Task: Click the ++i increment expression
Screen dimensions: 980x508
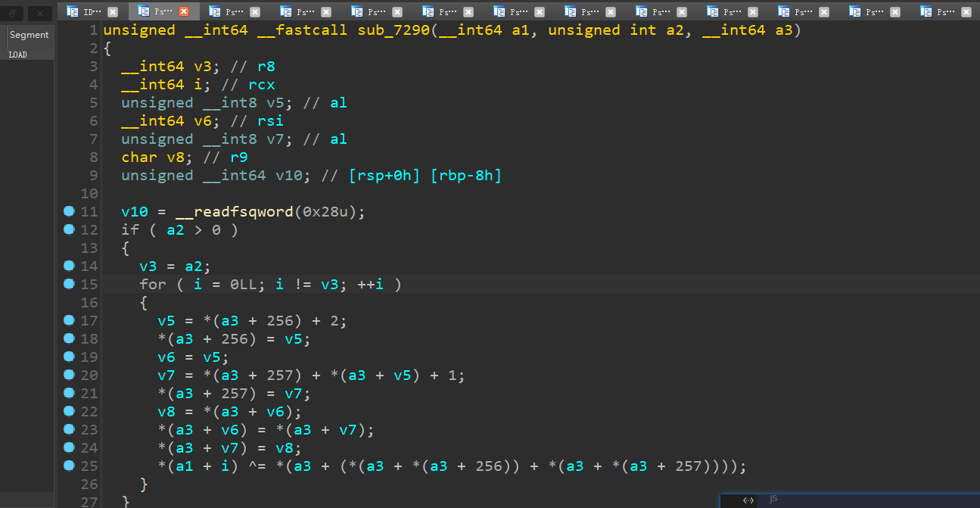Action: 371,285
